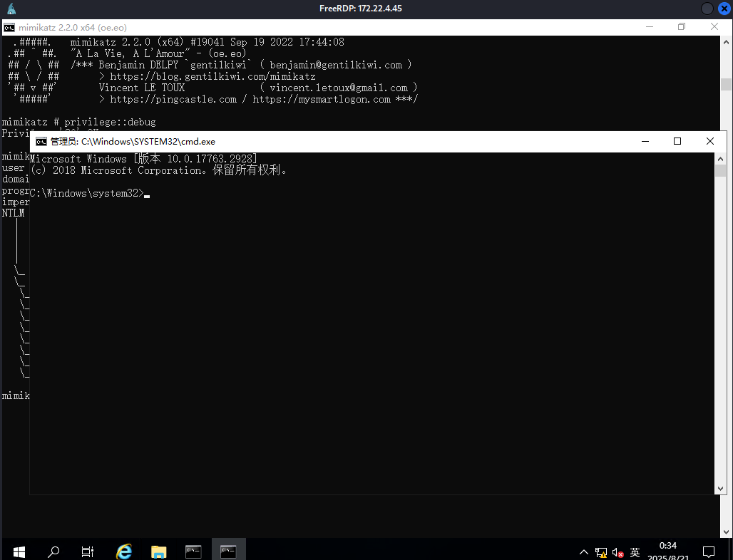Click cmd.exe scrollbar down arrow

(x=720, y=489)
